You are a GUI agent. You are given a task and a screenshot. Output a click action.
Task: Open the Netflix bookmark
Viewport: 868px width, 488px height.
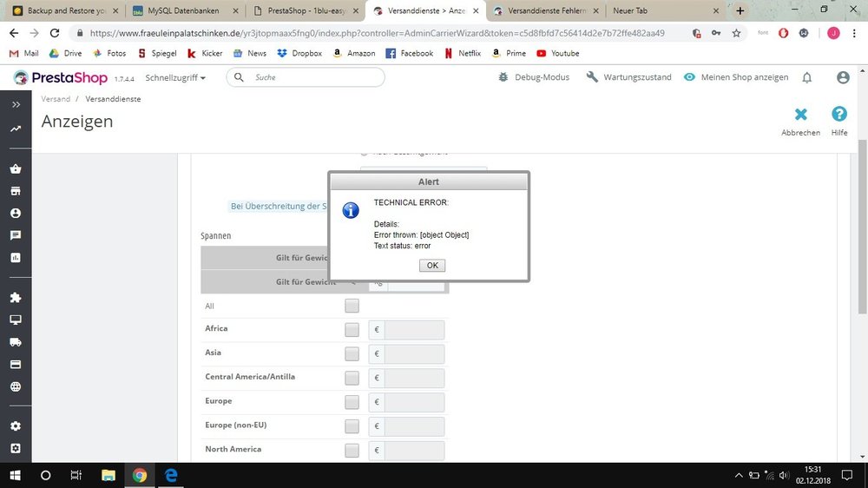coord(463,53)
